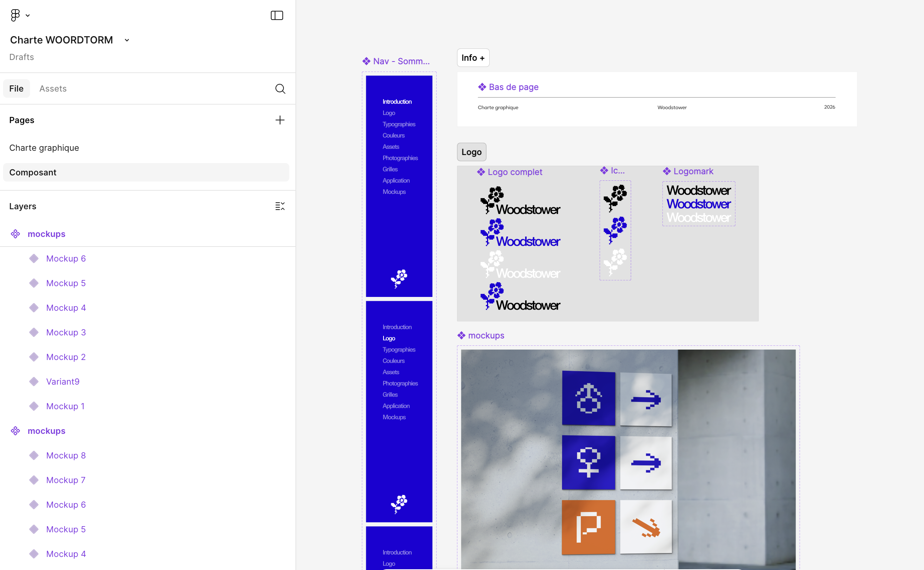Click the Info + section label
The height and width of the screenshot is (570, 924).
click(473, 58)
